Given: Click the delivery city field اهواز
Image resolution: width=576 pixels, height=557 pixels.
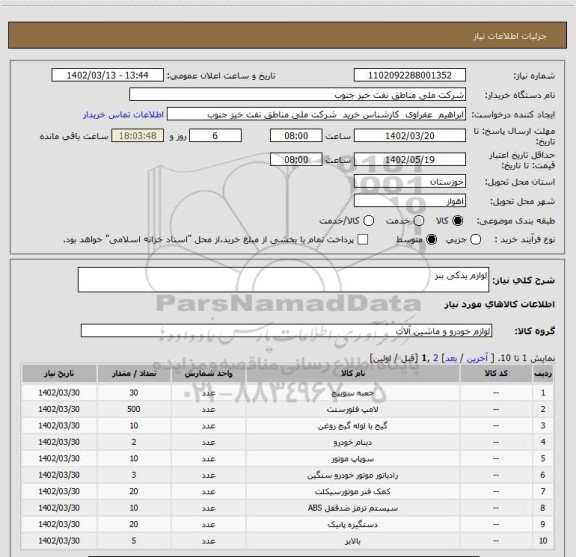Looking at the screenshot, I should pyautogui.click(x=410, y=201).
